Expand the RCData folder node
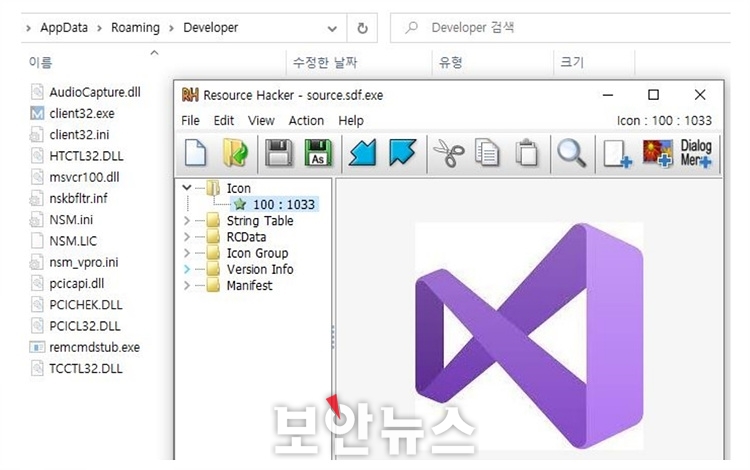The height and width of the screenshot is (470, 750). [x=187, y=237]
